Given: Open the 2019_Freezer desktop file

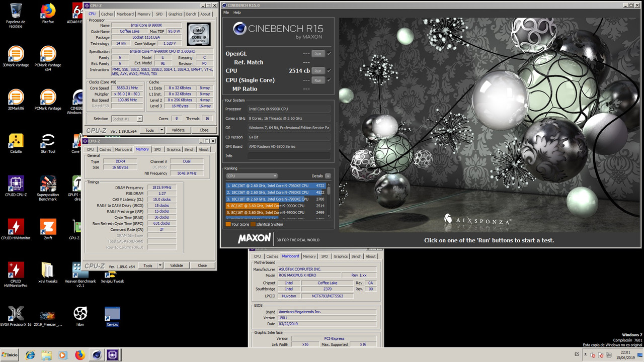Looking at the screenshot, I should pyautogui.click(x=48, y=316).
